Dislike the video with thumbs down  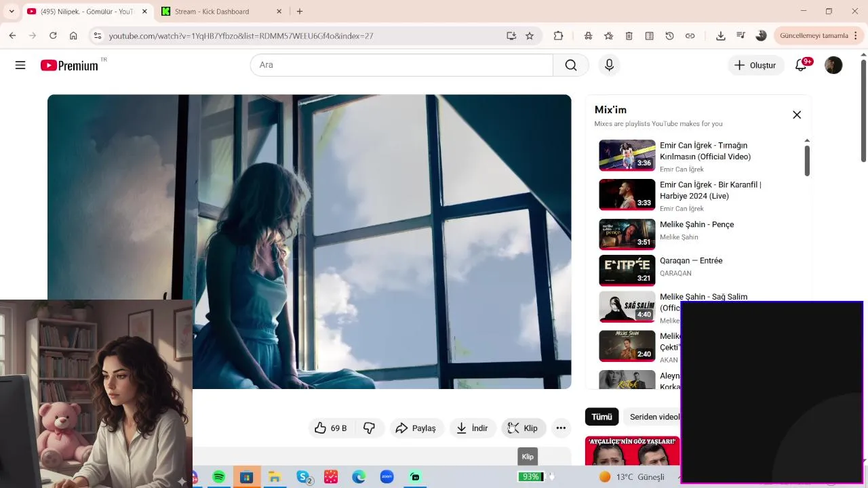(x=370, y=428)
